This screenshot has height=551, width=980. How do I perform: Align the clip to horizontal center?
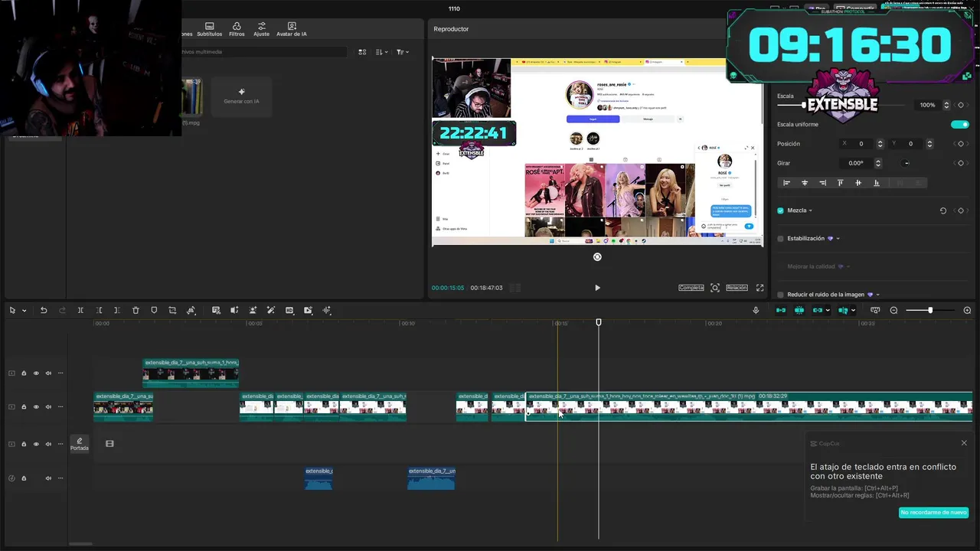point(805,183)
